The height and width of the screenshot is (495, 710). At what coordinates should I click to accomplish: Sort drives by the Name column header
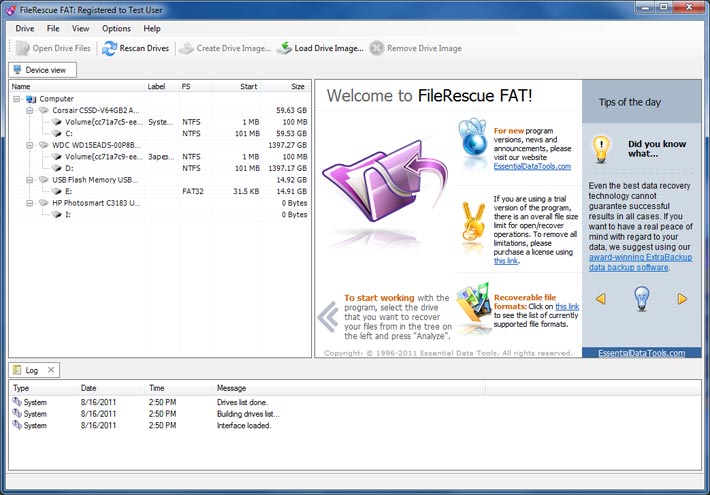77,87
